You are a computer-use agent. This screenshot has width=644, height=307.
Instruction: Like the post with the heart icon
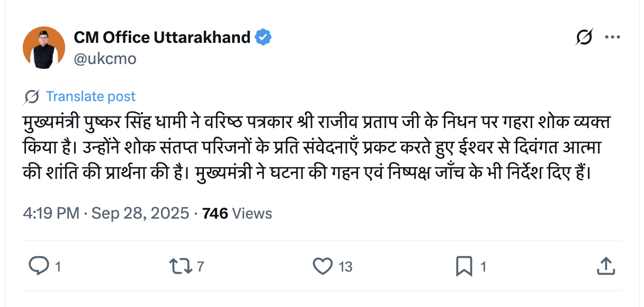tap(323, 266)
